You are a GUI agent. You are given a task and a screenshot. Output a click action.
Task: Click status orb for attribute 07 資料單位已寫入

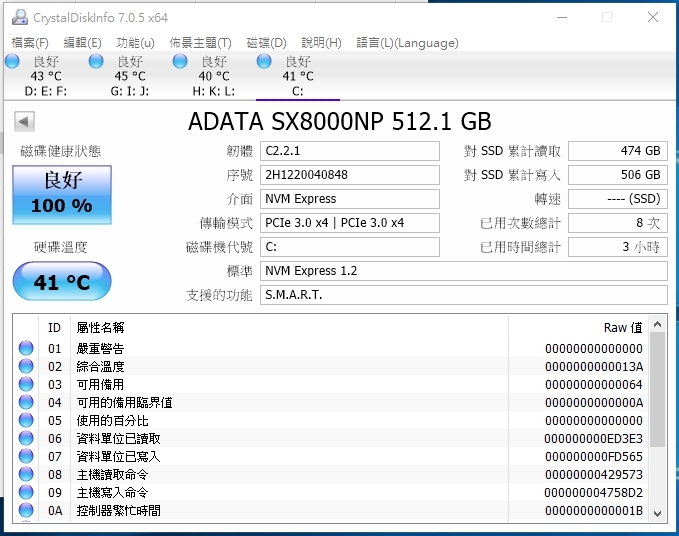[26, 456]
